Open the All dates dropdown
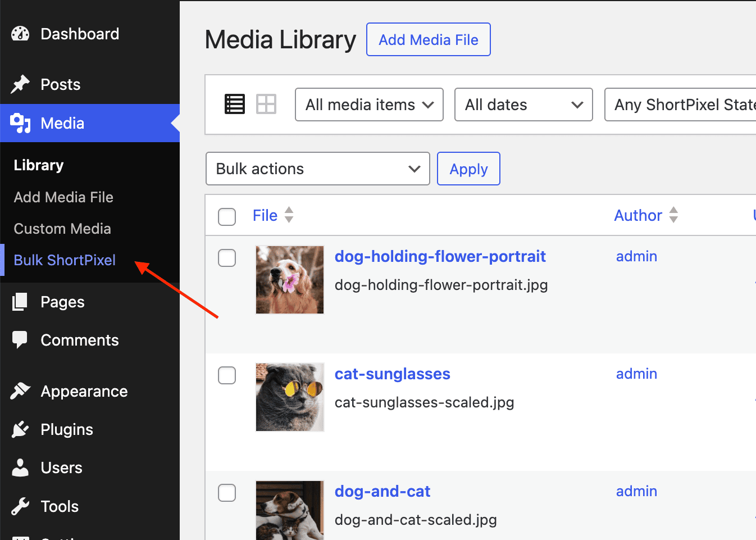756x540 pixels. [523, 105]
